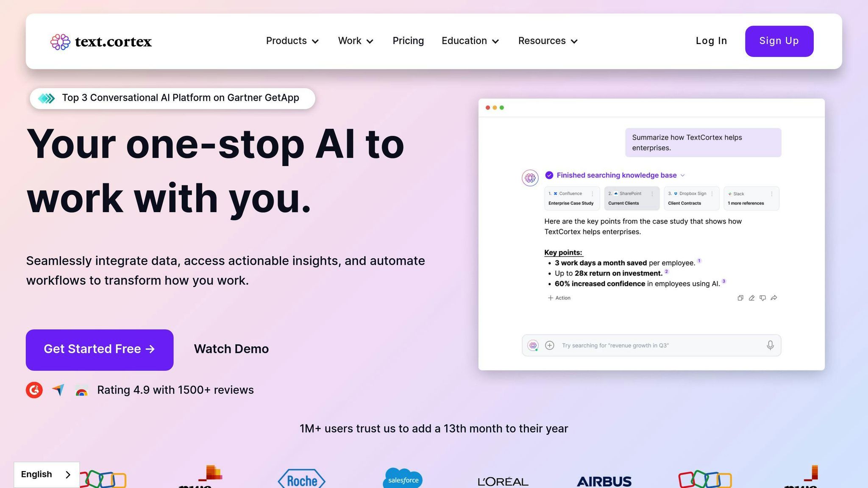Image resolution: width=868 pixels, height=488 pixels.
Task: Click the plus circle icon in the chat input
Action: (550, 345)
